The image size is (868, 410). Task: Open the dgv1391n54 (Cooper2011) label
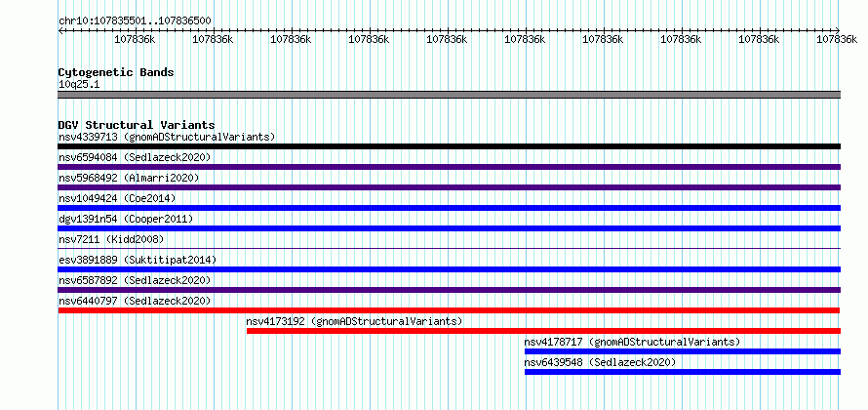coord(126,219)
